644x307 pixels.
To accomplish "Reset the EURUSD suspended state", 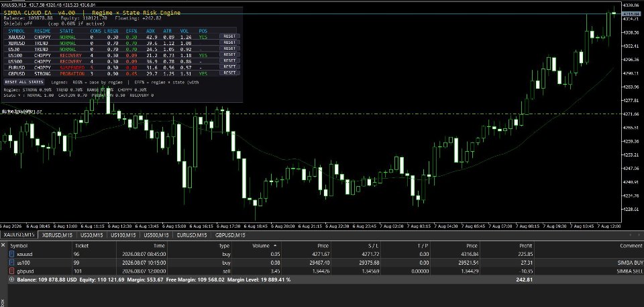I will pos(229,67).
